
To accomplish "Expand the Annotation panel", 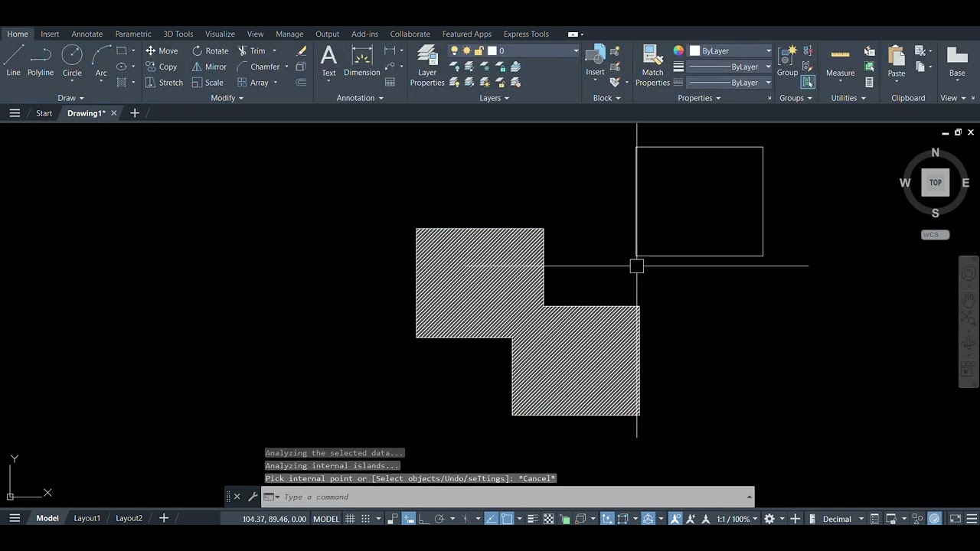I will pos(360,98).
